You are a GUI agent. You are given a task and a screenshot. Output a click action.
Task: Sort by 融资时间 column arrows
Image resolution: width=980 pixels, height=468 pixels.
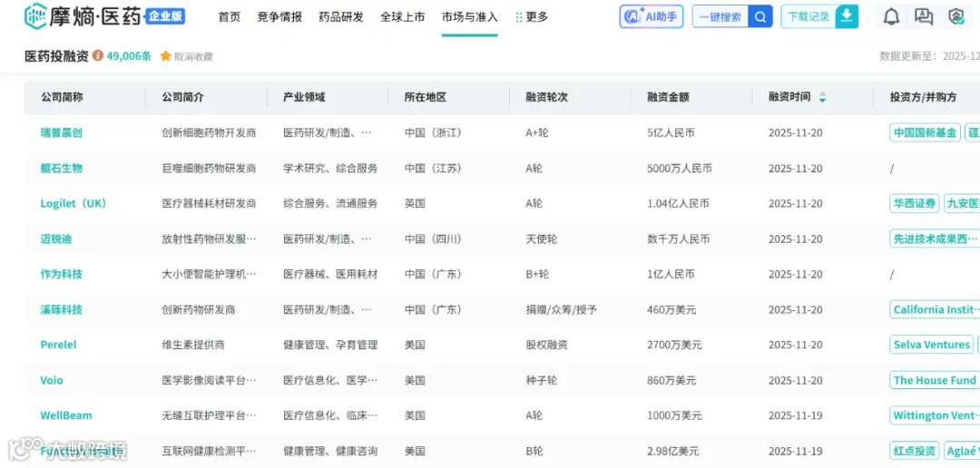[x=822, y=97]
